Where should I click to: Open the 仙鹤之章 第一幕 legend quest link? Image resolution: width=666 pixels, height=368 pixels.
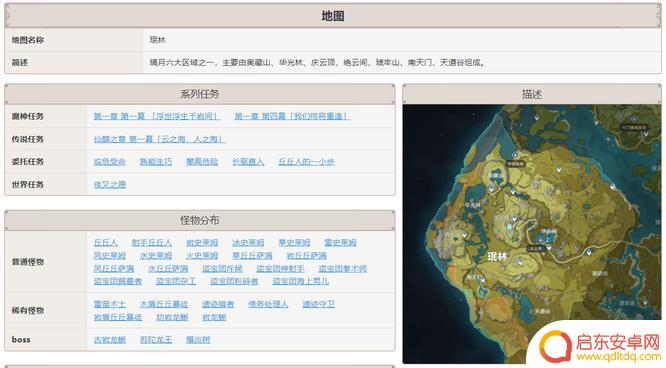tap(159, 139)
